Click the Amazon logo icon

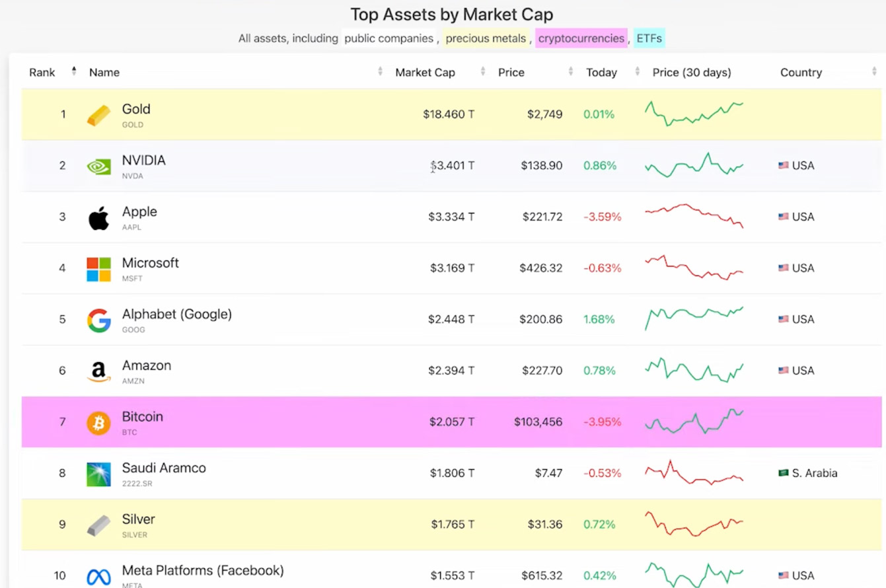tap(99, 371)
